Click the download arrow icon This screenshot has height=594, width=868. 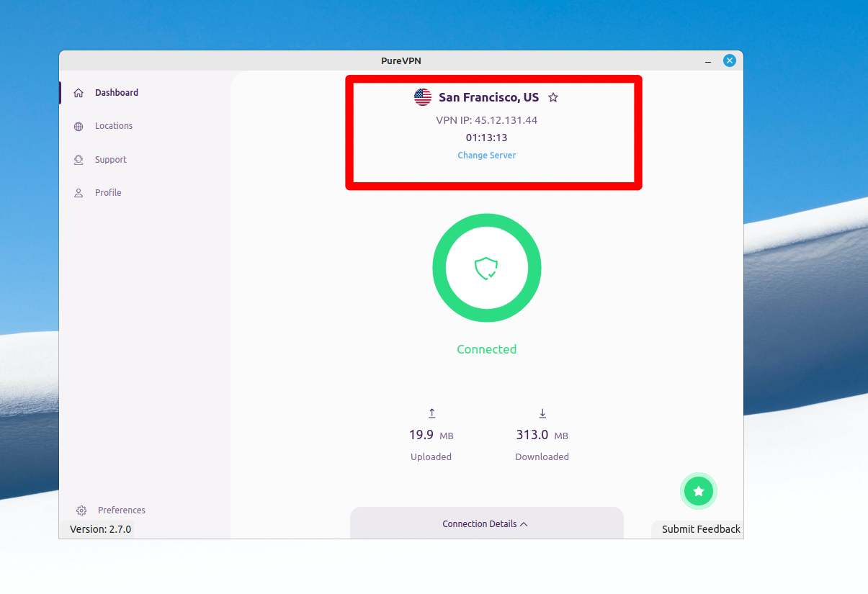[x=542, y=413]
